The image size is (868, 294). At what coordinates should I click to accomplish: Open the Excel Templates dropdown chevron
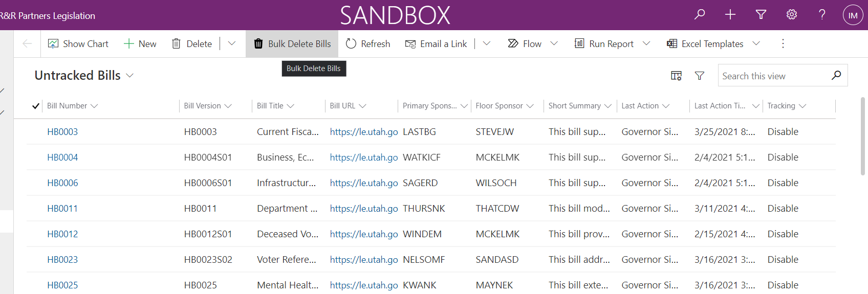click(x=756, y=43)
